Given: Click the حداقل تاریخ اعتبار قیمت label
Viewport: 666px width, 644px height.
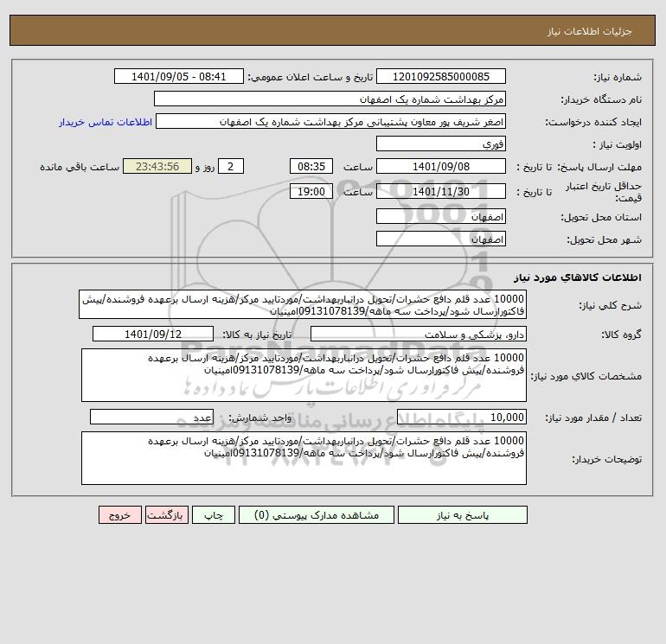Looking at the screenshot, I should click(x=604, y=192).
